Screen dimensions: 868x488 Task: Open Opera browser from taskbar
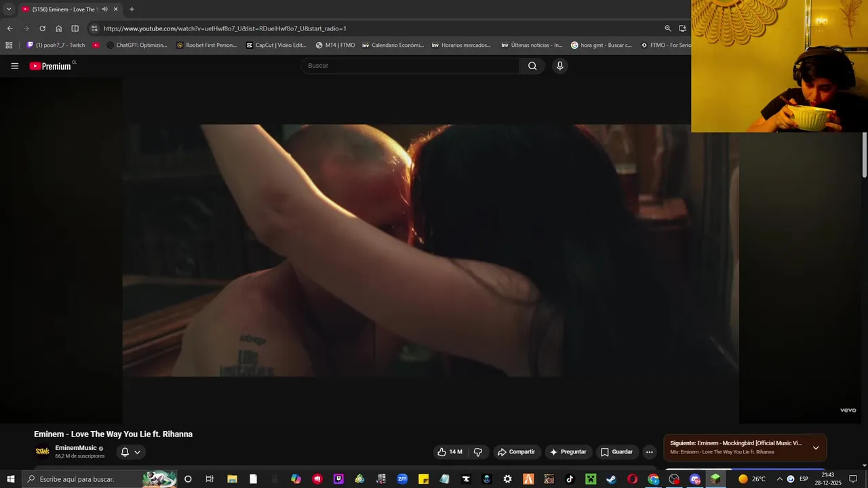(x=632, y=479)
